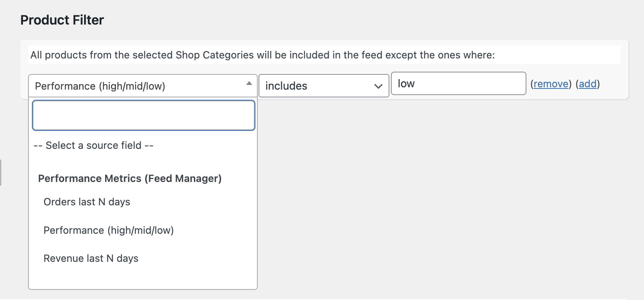
Task: Choose "Performance (high/mid/low)" from the open list
Action: 109,230
